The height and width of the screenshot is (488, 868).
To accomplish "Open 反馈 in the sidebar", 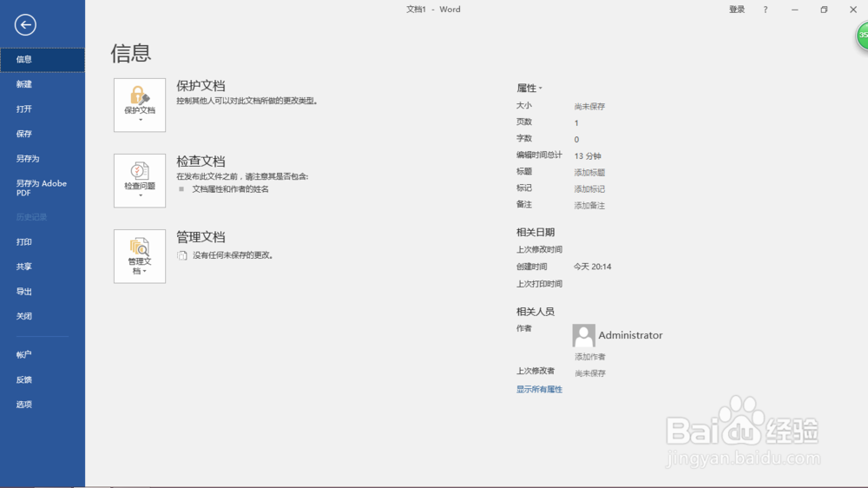I will [x=43, y=380].
